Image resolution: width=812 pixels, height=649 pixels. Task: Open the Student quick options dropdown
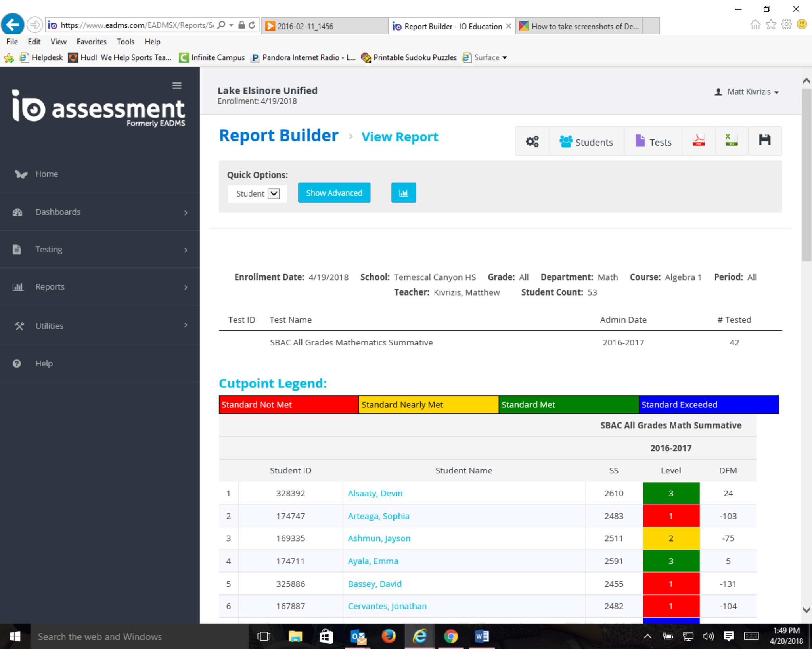tap(257, 193)
